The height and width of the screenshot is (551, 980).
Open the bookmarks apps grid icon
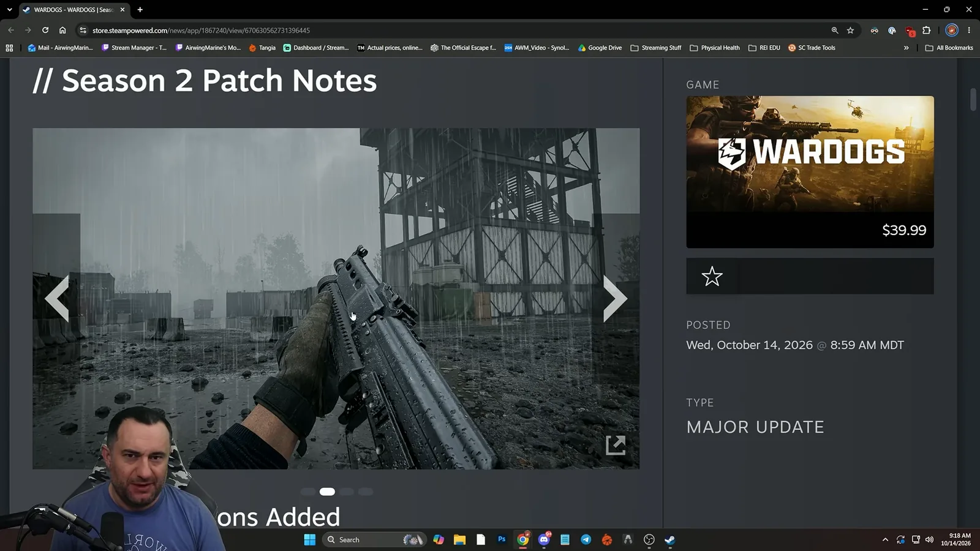pyautogui.click(x=9, y=48)
